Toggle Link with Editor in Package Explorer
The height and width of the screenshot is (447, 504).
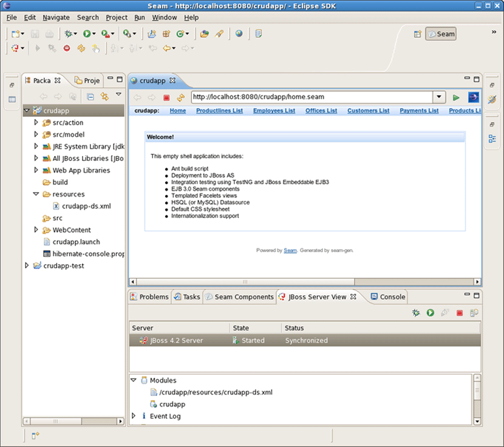click(x=104, y=97)
